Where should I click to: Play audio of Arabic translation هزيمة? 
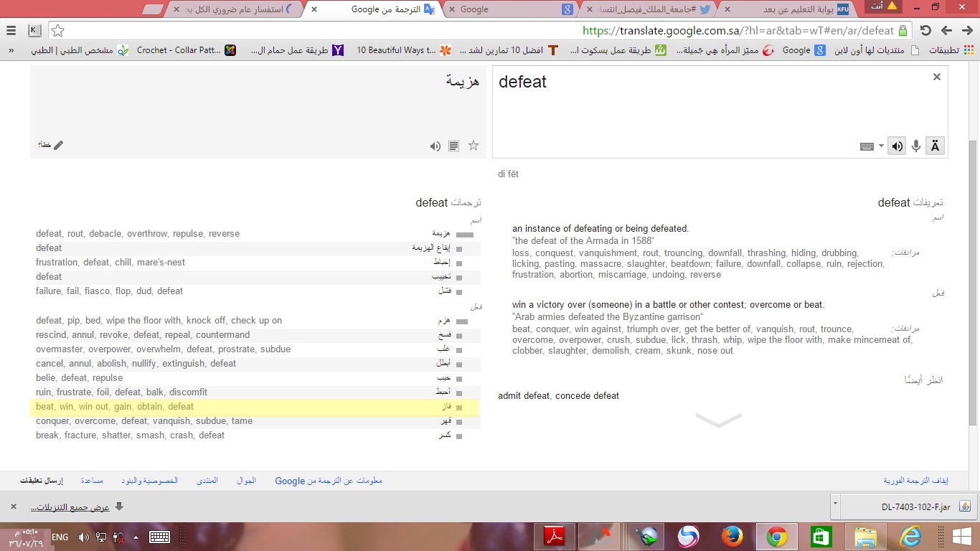pyautogui.click(x=435, y=146)
